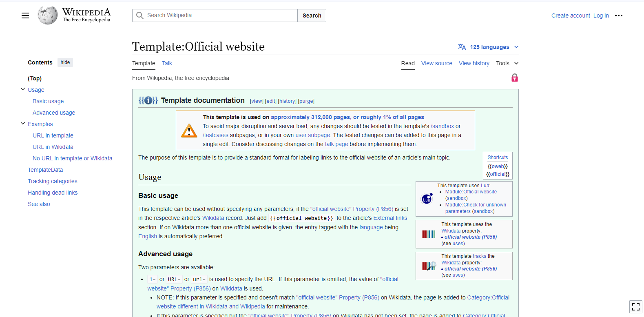
Task: Click the documentation [history] link
Action: 287,101
